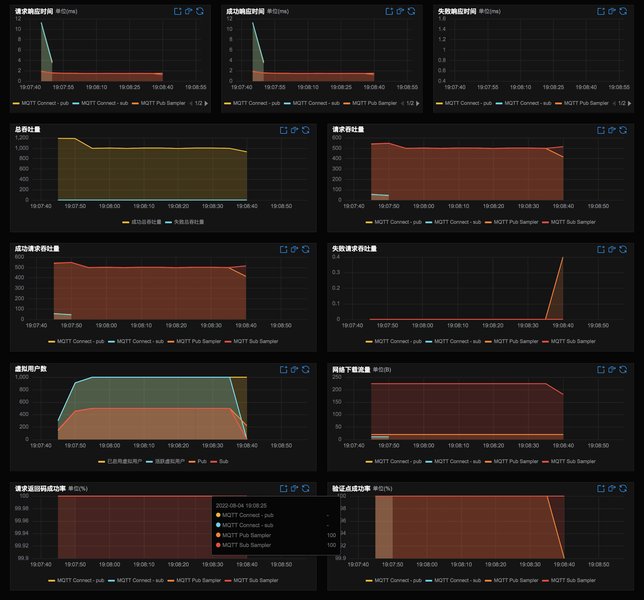Enlarge the 请求吞吐量 chart panel

(600, 130)
